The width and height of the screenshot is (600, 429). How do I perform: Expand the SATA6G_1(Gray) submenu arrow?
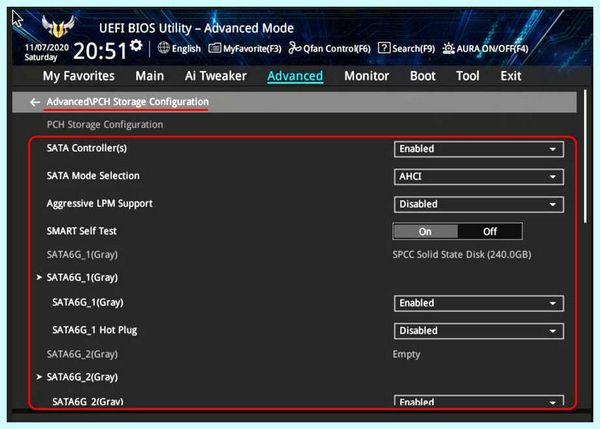(x=39, y=277)
